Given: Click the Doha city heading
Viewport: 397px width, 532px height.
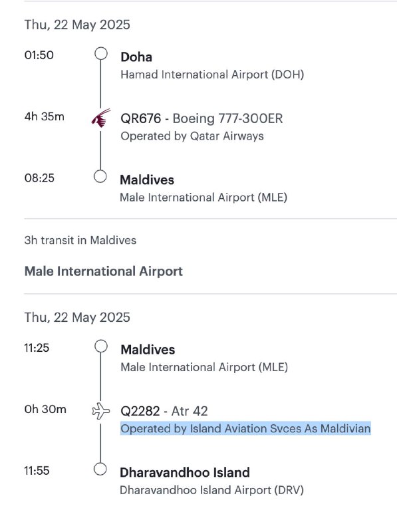Looking at the screenshot, I should point(136,57).
